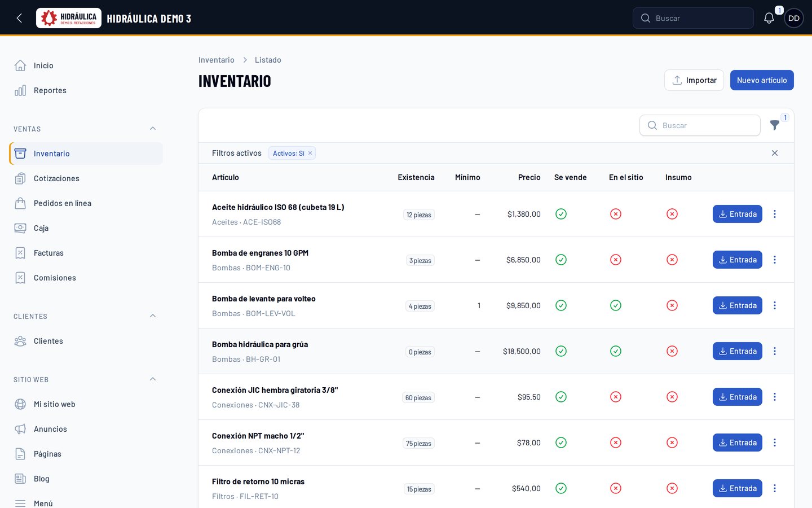This screenshot has width=812, height=508.
Task: Go back using the header arrow
Action: coord(19,18)
